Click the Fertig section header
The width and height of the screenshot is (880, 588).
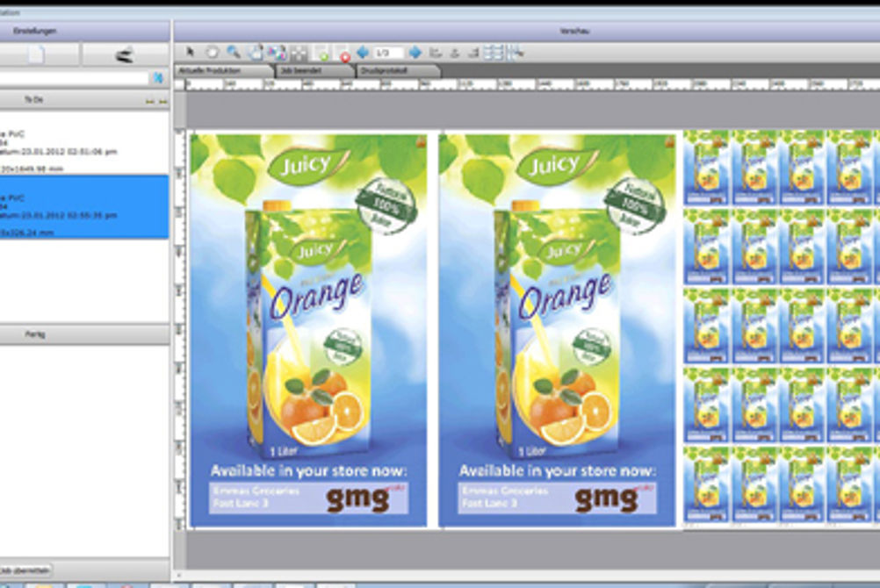84,334
